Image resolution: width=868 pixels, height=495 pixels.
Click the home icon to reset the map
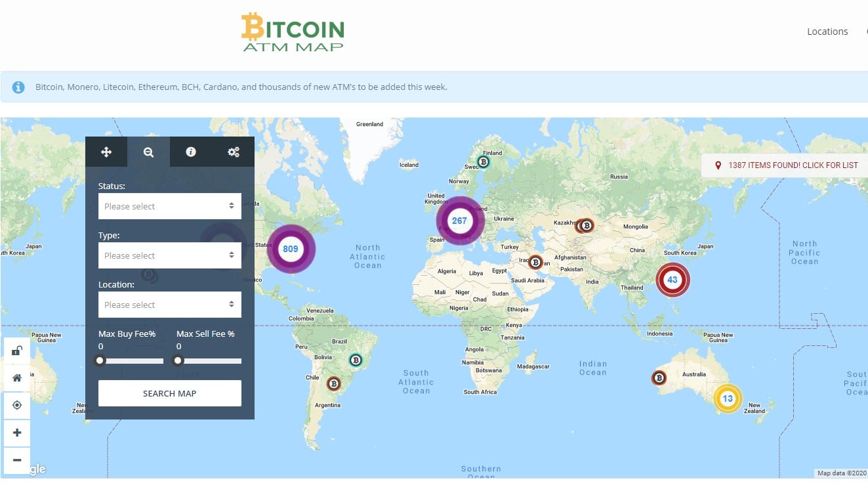point(16,377)
